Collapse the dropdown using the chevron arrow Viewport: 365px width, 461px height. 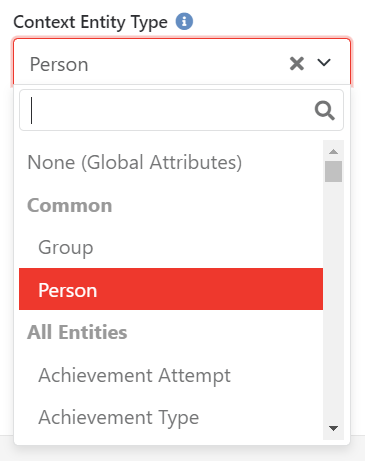point(324,62)
